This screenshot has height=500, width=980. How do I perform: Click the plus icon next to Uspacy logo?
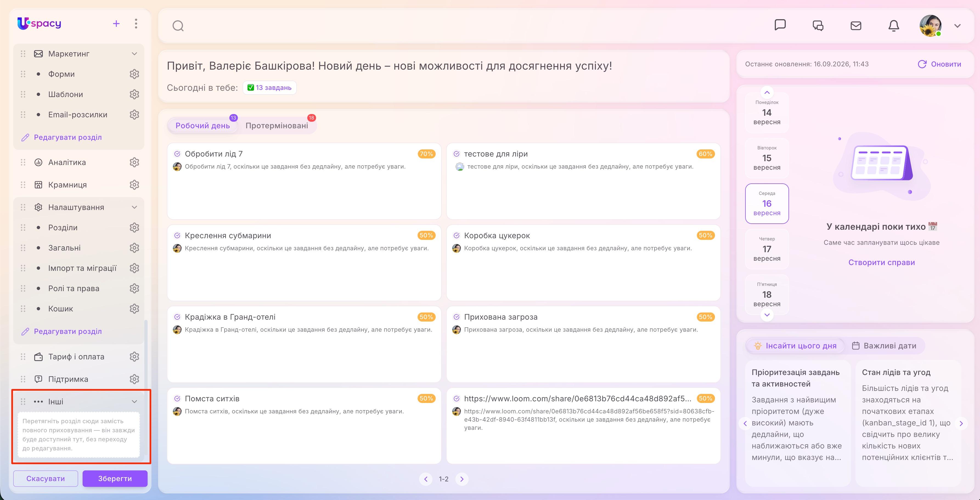[x=116, y=24]
